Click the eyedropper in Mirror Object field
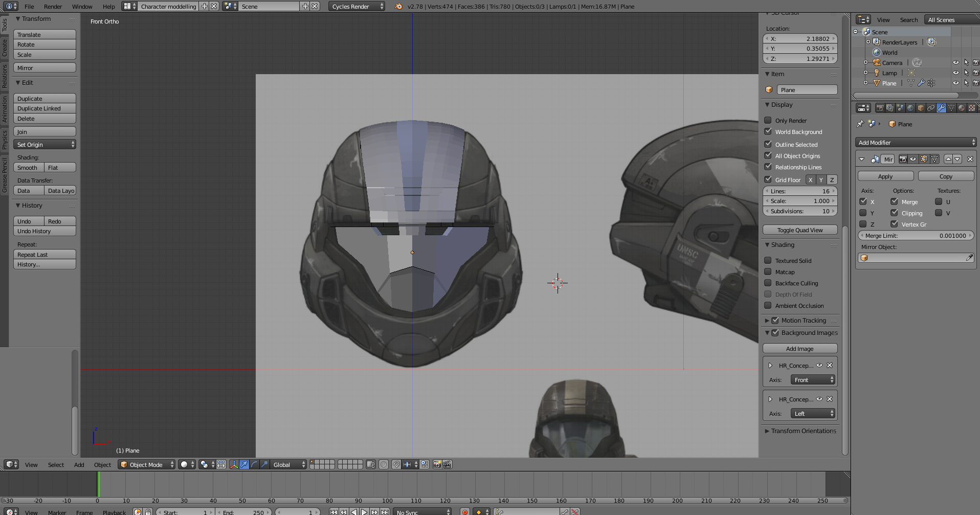The image size is (980, 515). (x=969, y=258)
